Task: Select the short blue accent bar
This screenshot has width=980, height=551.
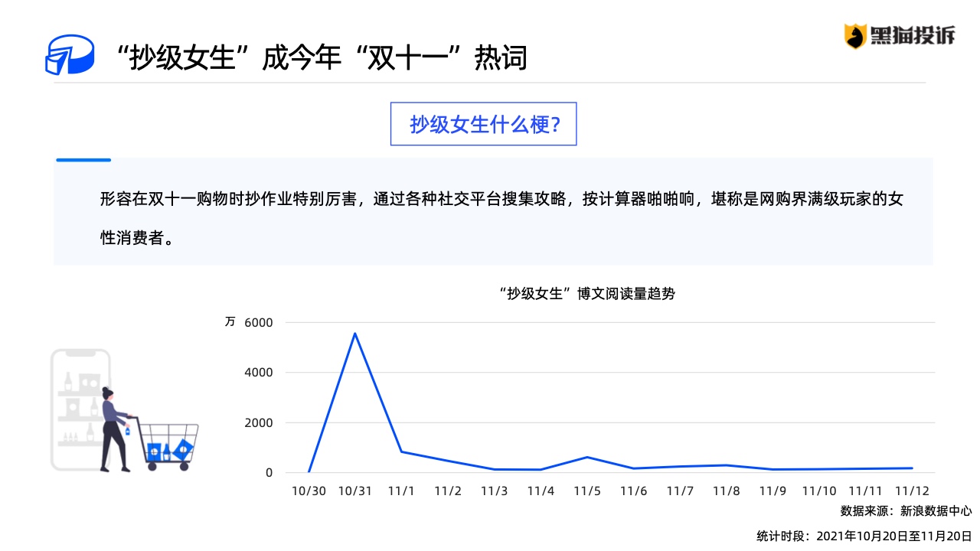Action: pos(83,160)
